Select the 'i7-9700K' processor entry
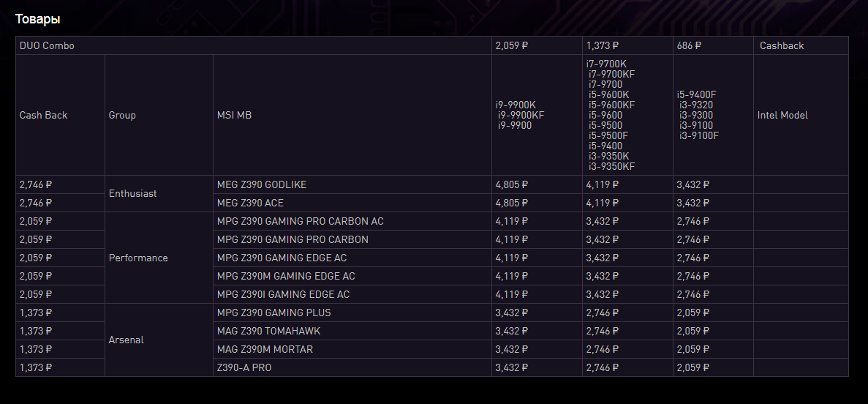Screen dimensions: 868x404 pos(606,64)
